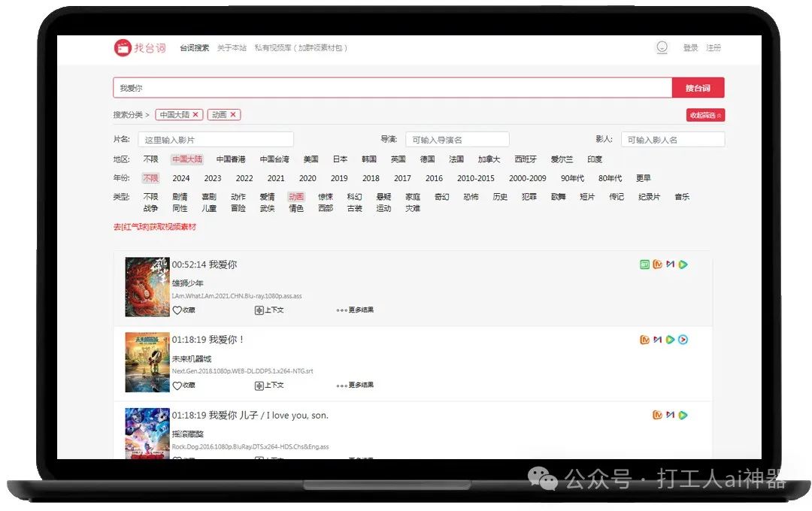The image size is (812, 511).
Task: Collapse filters with 收起筛选 button
Action: click(705, 114)
